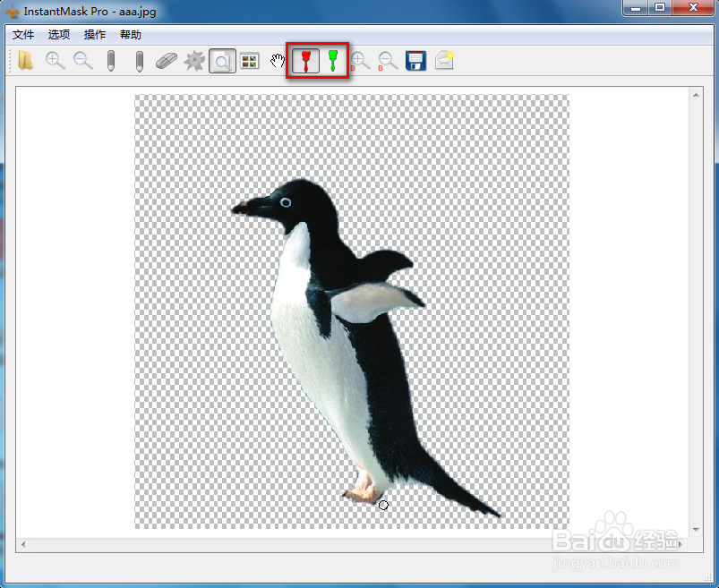Click the background image grid icon

point(250,61)
